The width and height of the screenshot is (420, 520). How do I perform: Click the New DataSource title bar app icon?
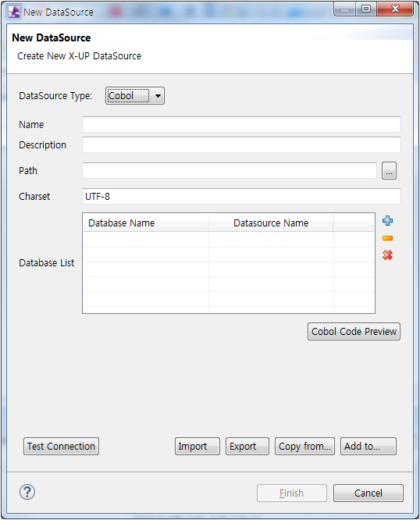pos(14,12)
